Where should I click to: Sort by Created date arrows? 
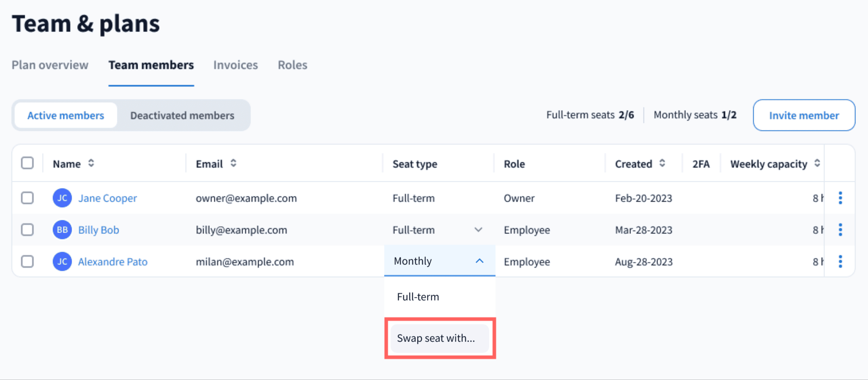pyautogui.click(x=662, y=163)
